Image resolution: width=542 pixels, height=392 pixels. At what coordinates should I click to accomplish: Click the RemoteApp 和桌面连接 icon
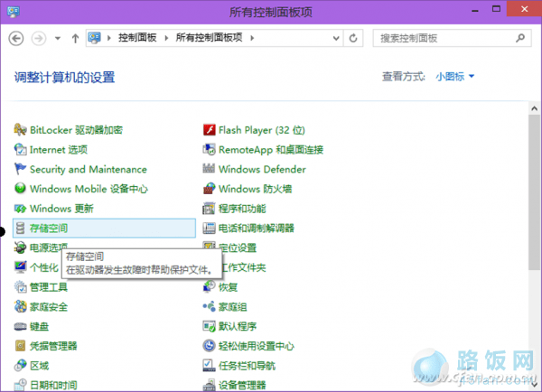coord(210,150)
